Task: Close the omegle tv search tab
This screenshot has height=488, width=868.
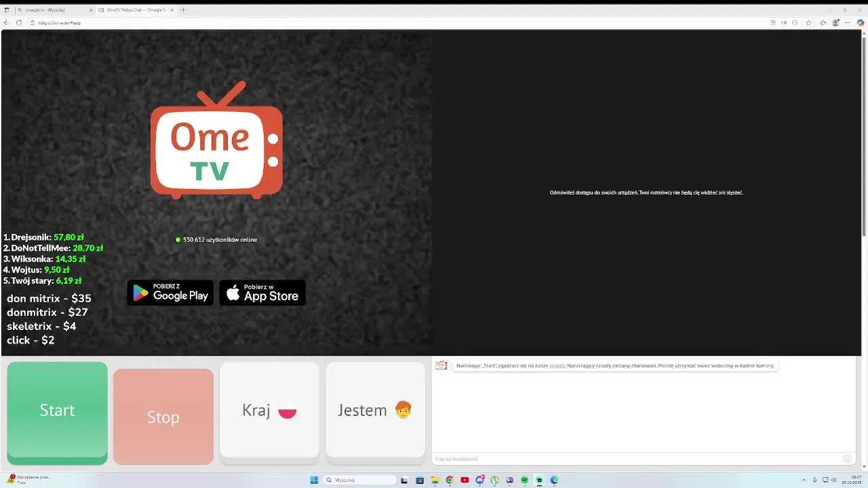Action: click(x=91, y=10)
